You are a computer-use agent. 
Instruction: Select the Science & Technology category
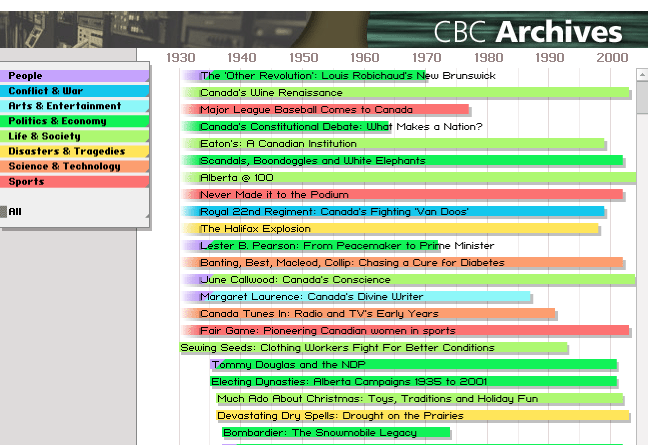click(74, 166)
